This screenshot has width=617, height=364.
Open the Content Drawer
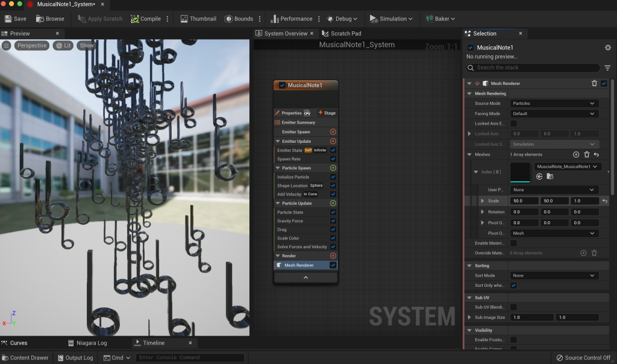pyautogui.click(x=25, y=358)
